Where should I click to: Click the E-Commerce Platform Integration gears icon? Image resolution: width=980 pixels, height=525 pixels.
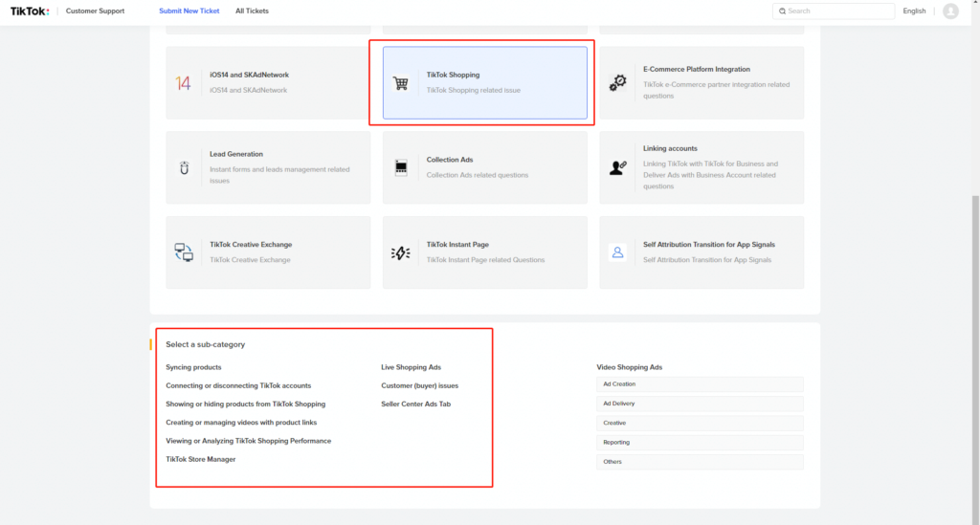coord(617,82)
